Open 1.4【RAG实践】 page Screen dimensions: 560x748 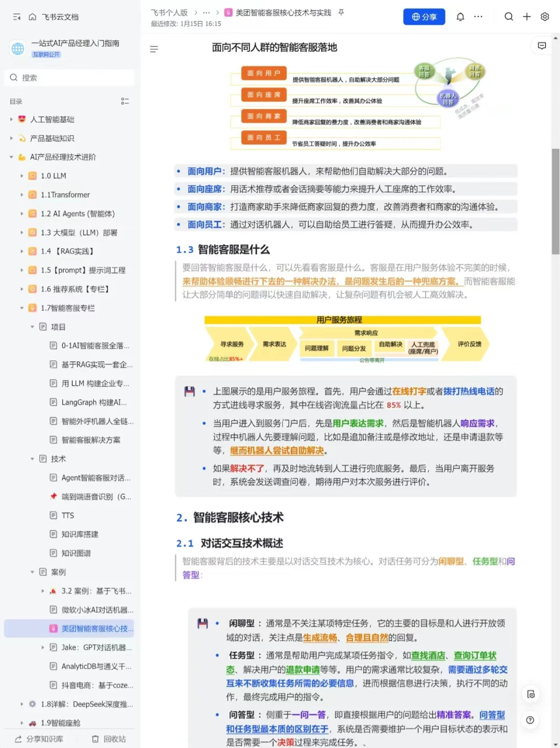[69, 251]
